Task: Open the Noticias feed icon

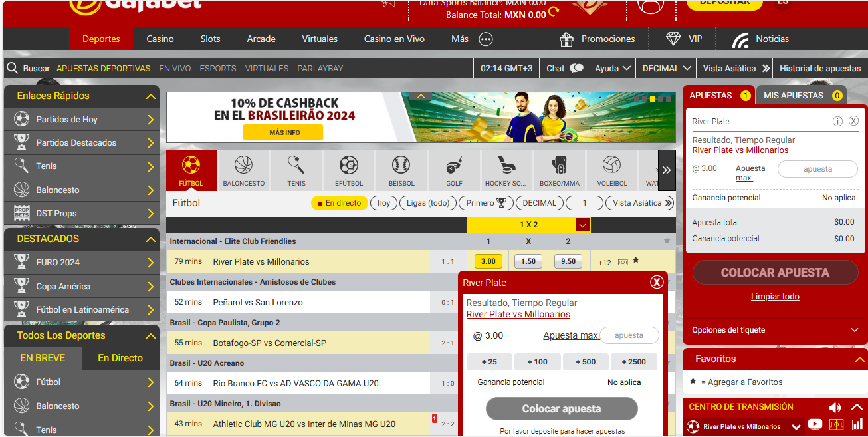Action: click(740, 40)
